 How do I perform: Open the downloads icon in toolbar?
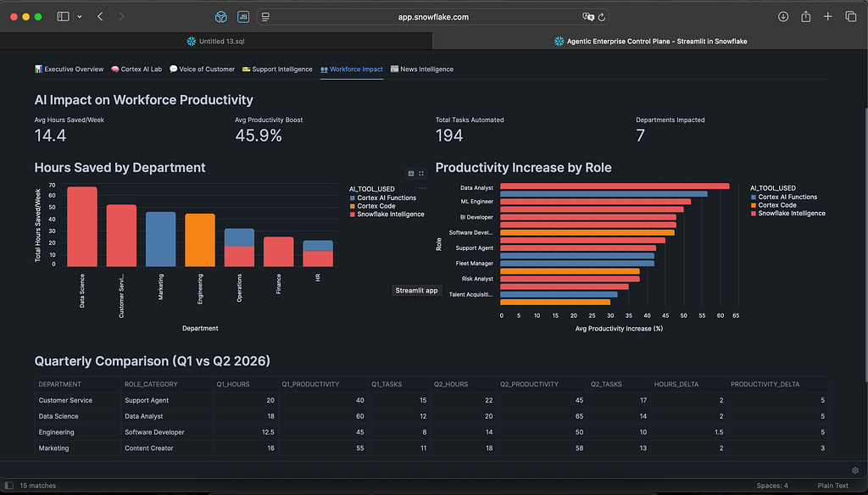pos(783,17)
